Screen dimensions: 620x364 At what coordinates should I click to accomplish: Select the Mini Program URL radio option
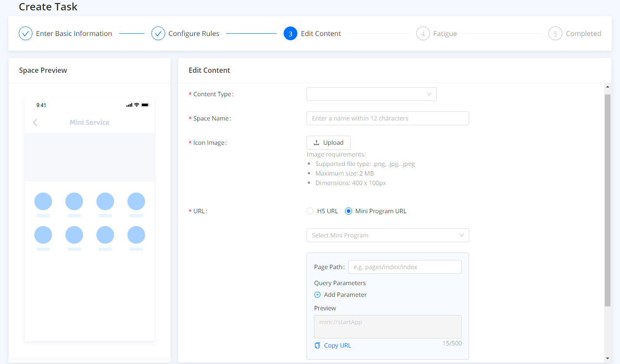pos(348,211)
